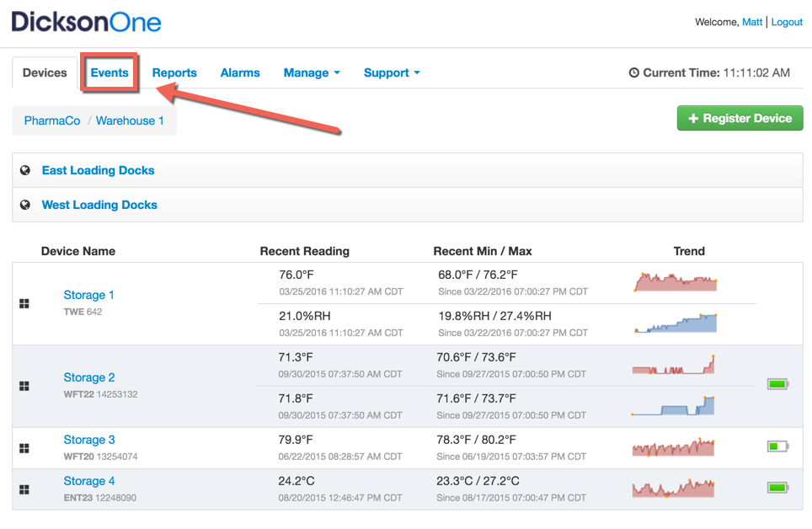The height and width of the screenshot is (529, 812).
Task: Open Storage 2 blue trend sparkline
Action: point(673,406)
